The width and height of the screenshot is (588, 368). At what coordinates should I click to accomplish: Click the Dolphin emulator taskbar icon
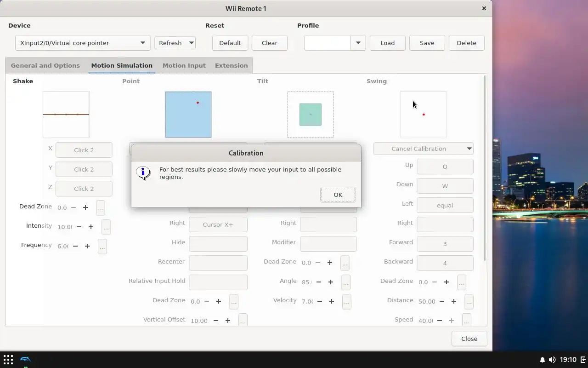point(26,359)
